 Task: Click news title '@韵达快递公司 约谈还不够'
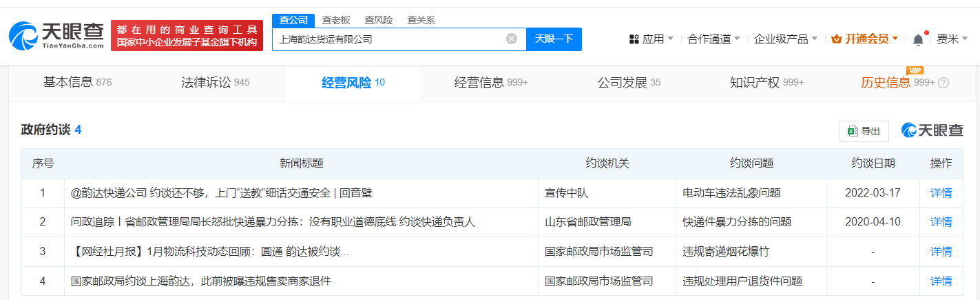(221, 193)
